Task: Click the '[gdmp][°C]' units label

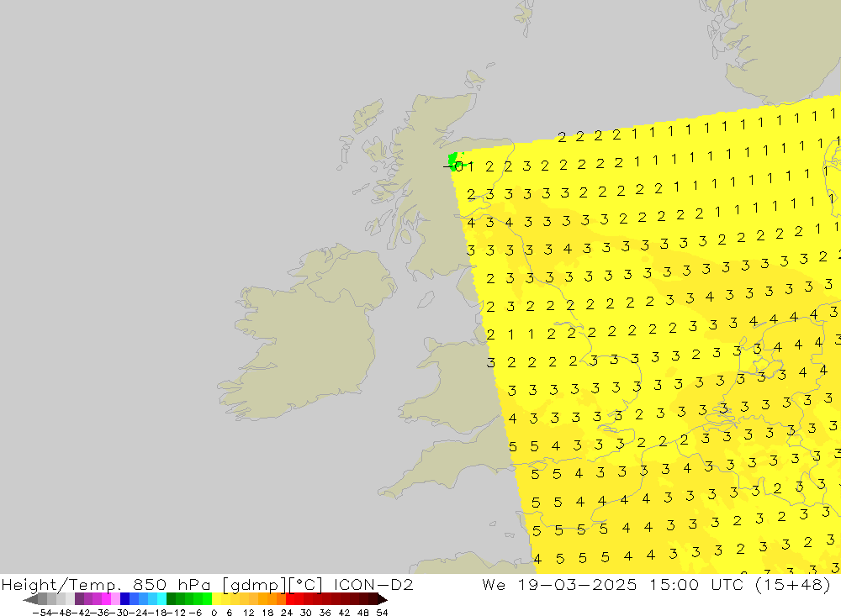Action: (x=272, y=585)
